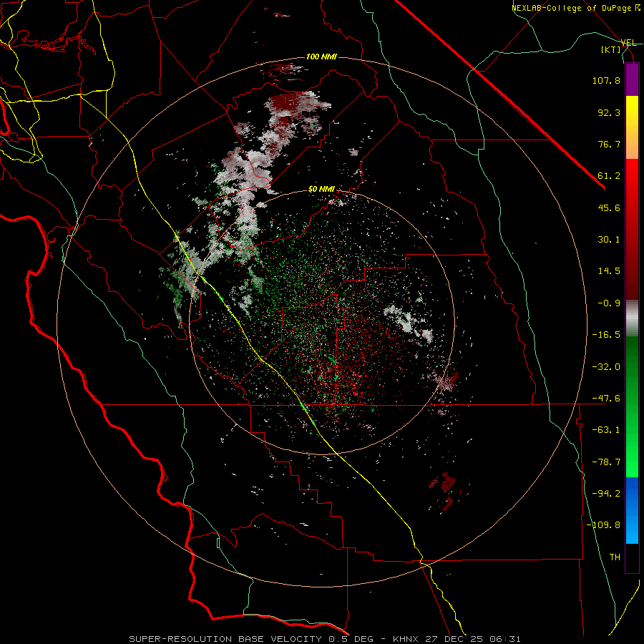Image resolution: width=644 pixels, height=644 pixels.
Task: Select the -32.0 velocity scale value
Action: click(606, 367)
